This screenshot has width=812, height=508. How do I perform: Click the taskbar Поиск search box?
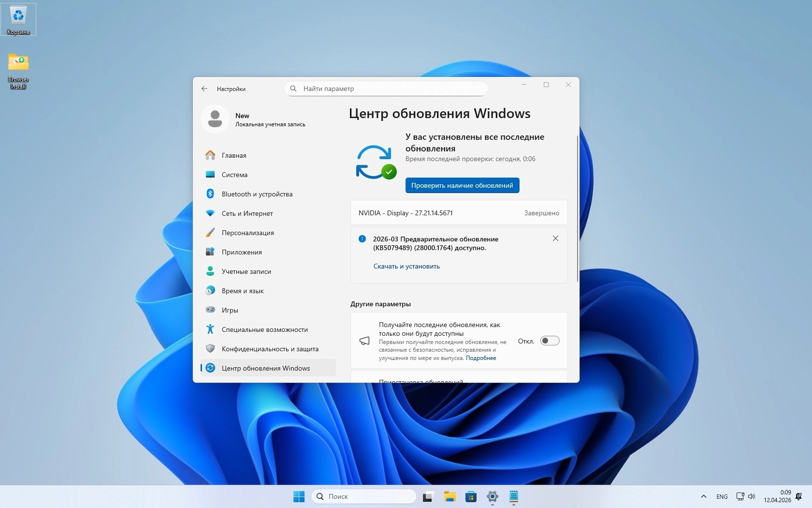tap(364, 496)
